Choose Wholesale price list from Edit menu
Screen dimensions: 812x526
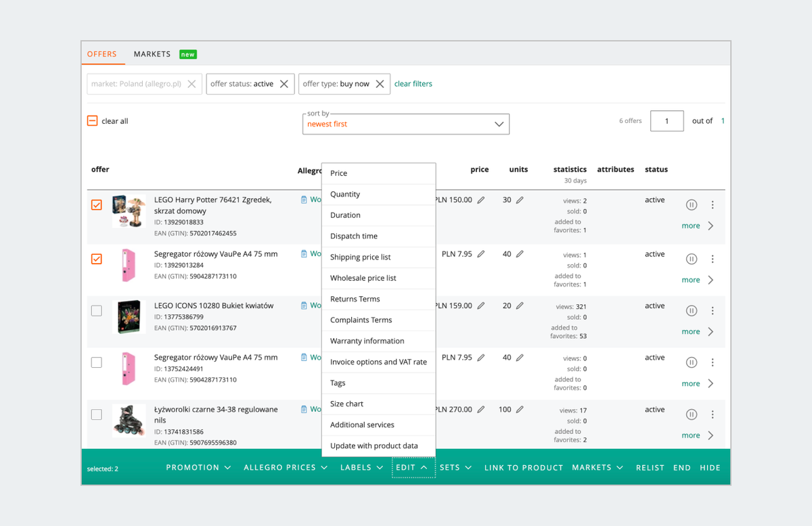(378, 279)
